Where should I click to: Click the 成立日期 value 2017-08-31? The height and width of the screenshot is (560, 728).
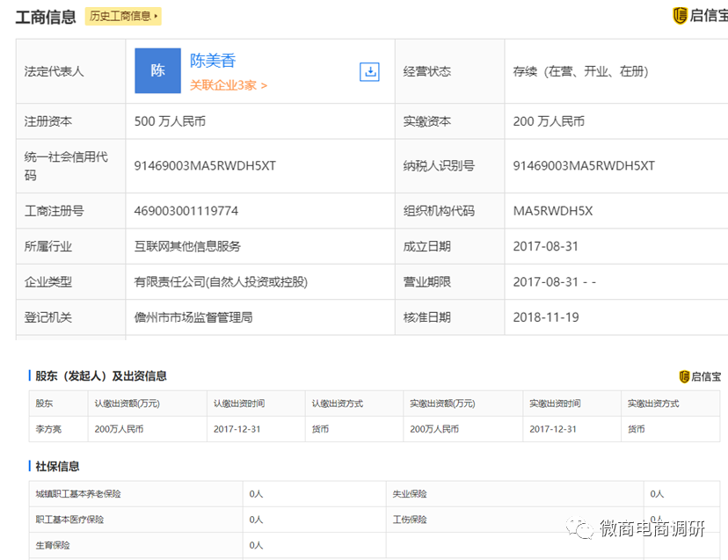click(x=544, y=246)
